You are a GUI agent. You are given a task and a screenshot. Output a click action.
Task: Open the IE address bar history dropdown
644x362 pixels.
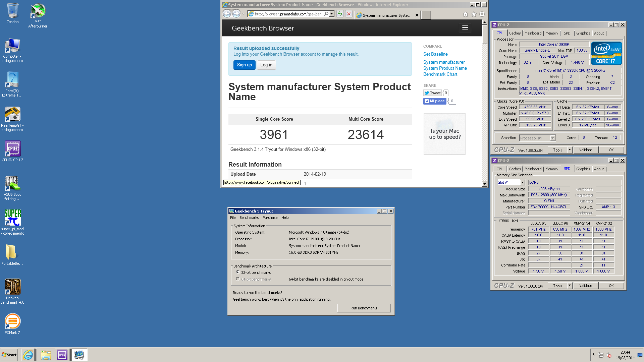[332, 14]
